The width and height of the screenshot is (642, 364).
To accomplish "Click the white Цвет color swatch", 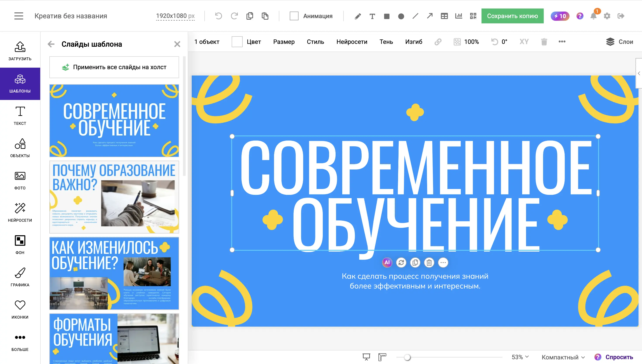I will pyautogui.click(x=237, y=42).
